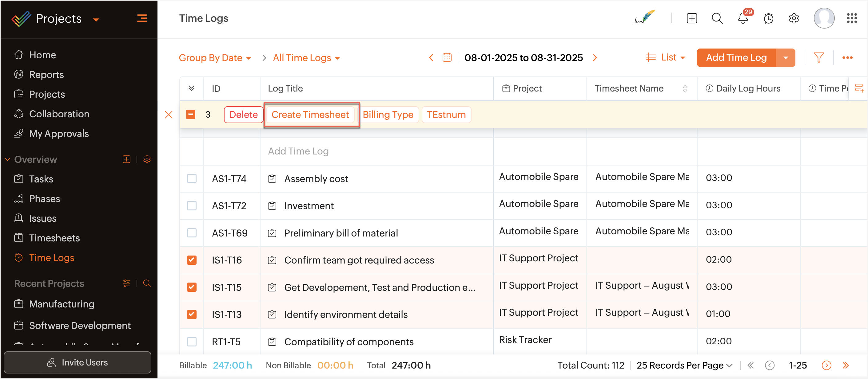Open the setup gear icon in header
This screenshot has height=379, width=868.
point(794,18)
